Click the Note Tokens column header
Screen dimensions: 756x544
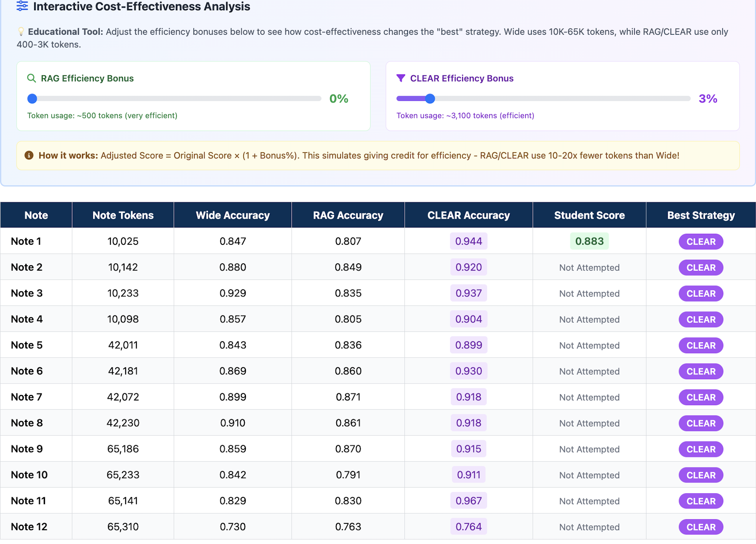pyautogui.click(x=123, y=215)
